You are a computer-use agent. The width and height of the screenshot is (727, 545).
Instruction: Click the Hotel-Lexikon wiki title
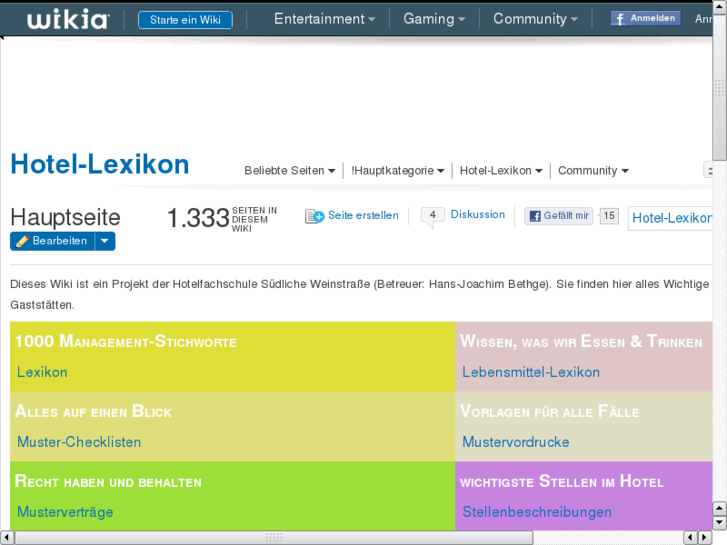[x=100, y=164]
